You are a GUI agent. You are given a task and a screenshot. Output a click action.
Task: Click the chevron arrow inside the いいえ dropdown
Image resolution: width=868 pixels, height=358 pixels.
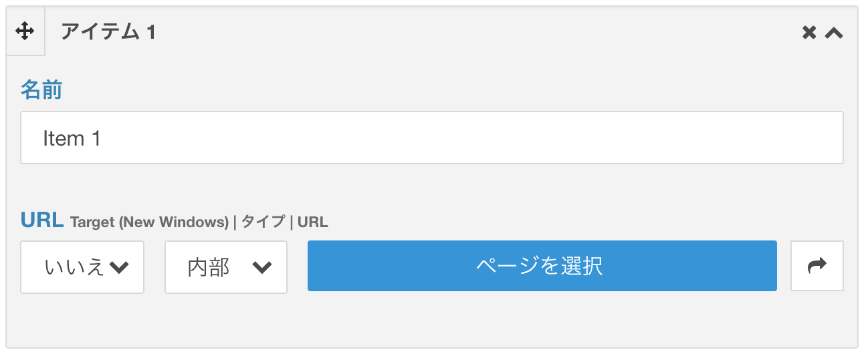(119, 267)
